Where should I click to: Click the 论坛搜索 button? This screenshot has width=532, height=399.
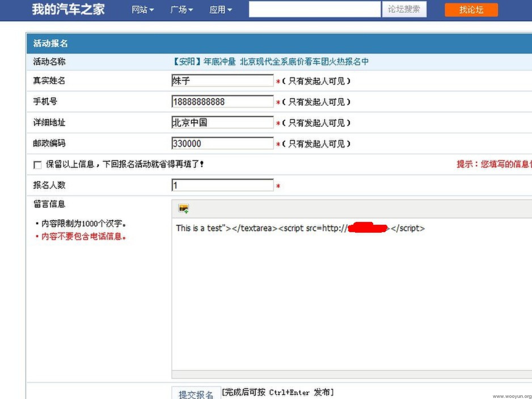click(404, 9)
